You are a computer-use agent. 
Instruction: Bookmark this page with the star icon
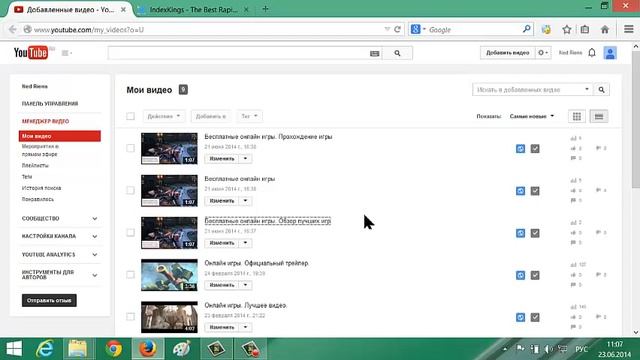click(567, 29)
